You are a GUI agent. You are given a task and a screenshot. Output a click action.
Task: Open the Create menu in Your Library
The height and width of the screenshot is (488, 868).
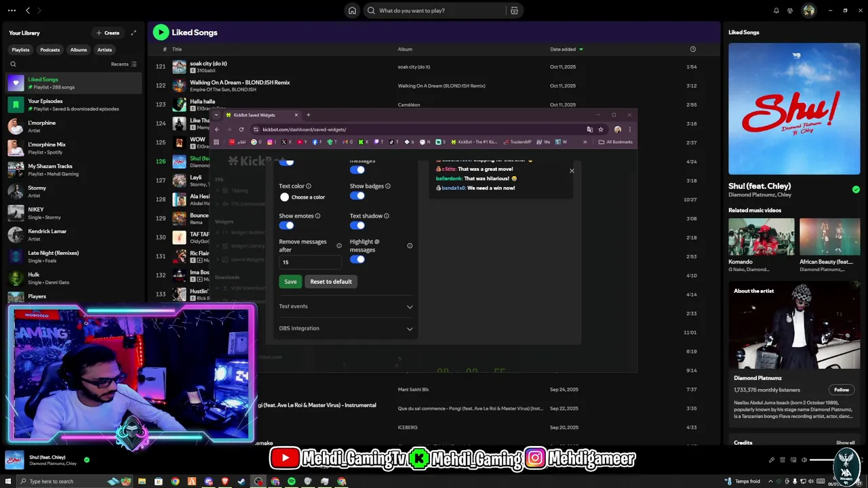pyautogui.click(x=108, y=33)
